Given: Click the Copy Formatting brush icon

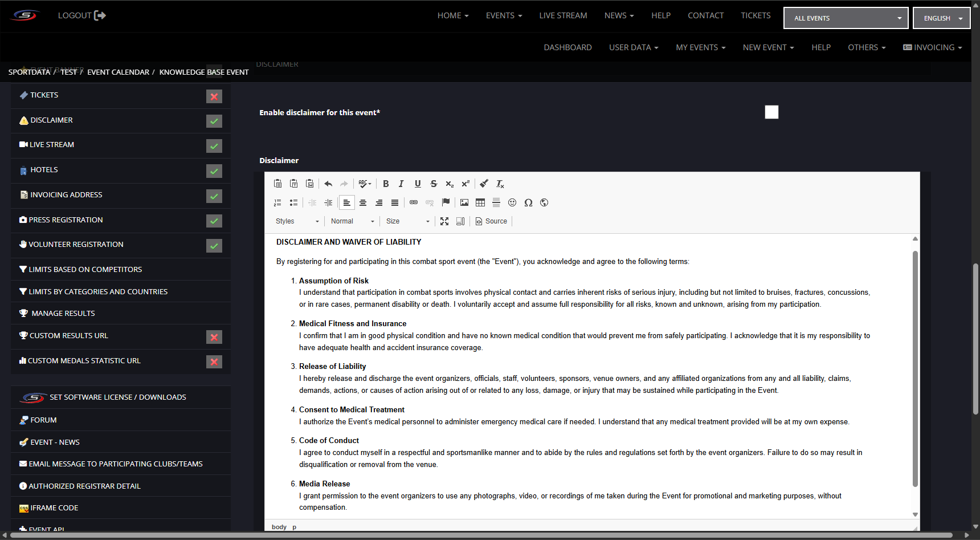Looking at the screenshot, I should [x=484, y=184].
